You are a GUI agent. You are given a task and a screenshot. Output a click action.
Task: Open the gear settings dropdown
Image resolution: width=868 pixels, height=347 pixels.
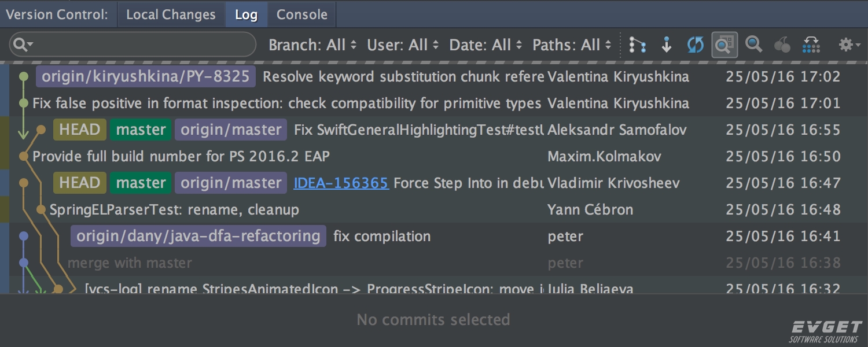(849, 45)
